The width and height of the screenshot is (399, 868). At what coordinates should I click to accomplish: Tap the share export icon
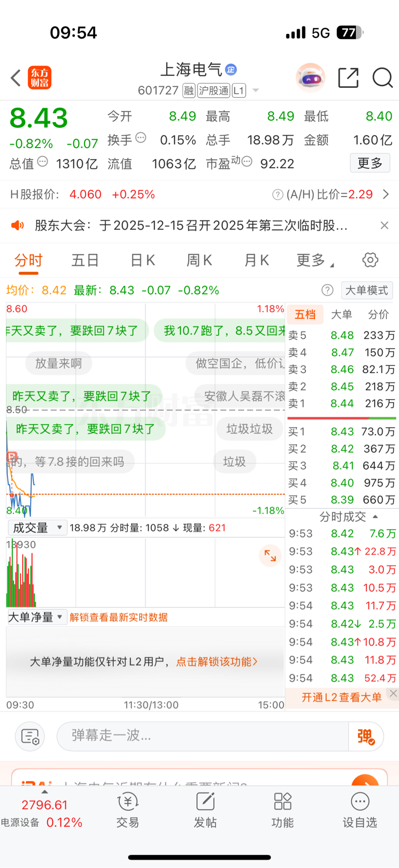tap(349, 77)
